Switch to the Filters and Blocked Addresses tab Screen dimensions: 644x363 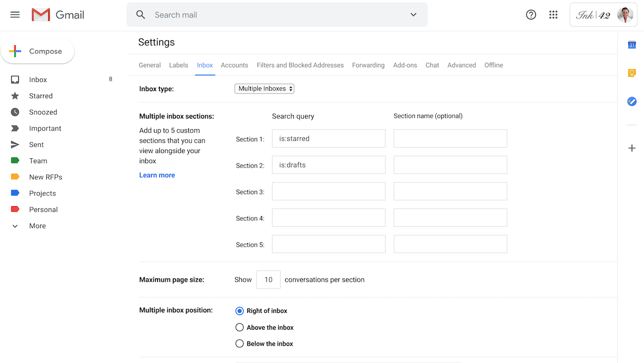(300, 65)
